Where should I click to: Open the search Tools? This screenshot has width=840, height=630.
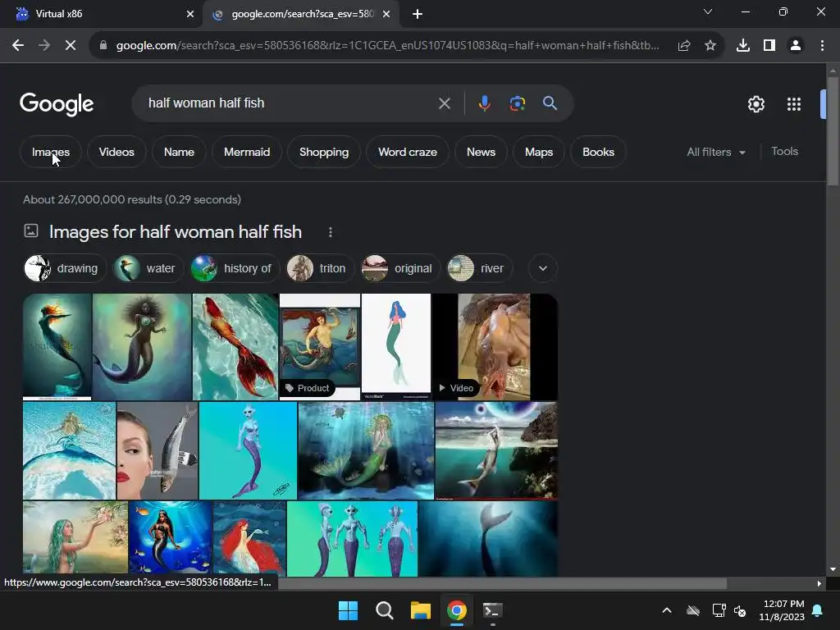click(x=784, y=152)
